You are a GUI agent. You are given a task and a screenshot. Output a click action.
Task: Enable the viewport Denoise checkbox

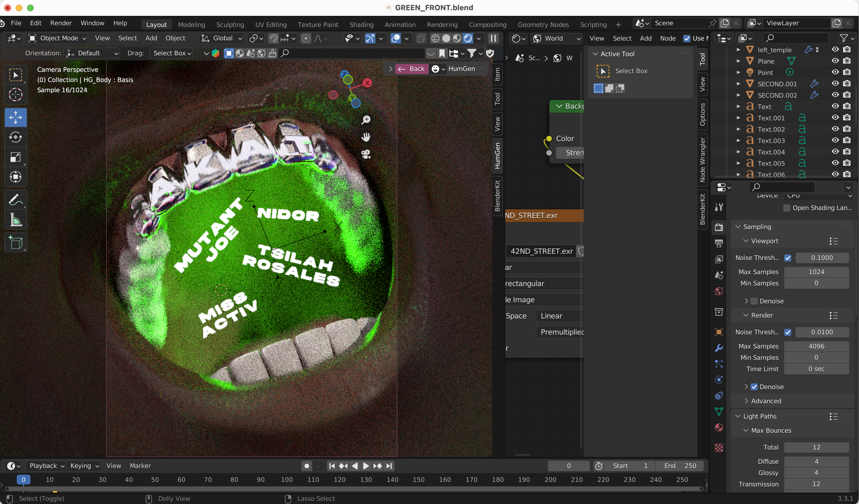coord(754,301)
